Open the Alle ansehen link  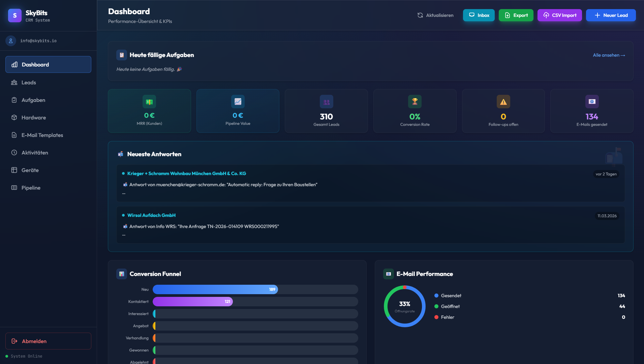[x=609, y=55]
